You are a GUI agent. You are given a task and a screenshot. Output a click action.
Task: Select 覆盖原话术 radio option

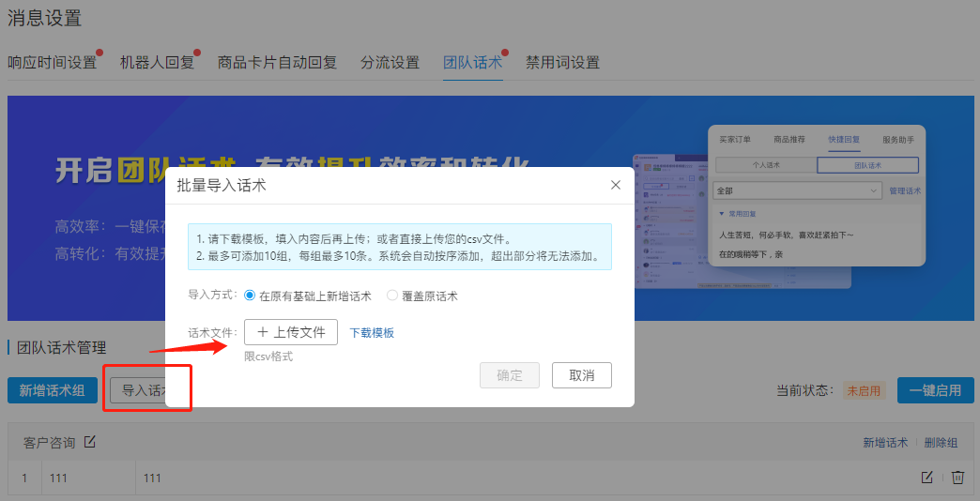tap(392, 296)
